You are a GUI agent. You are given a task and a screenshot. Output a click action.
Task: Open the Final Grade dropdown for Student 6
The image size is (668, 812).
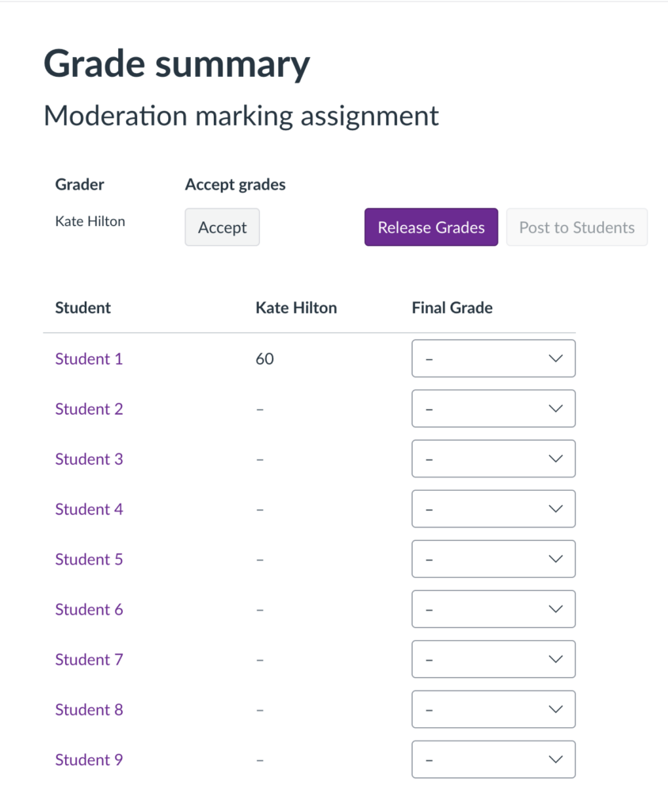click(x=493, y=609)
